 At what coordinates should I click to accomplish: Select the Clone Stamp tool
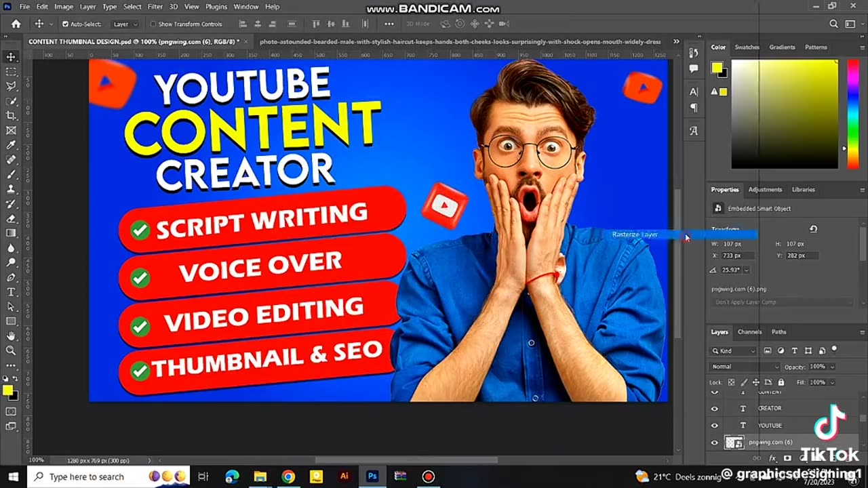11,189
